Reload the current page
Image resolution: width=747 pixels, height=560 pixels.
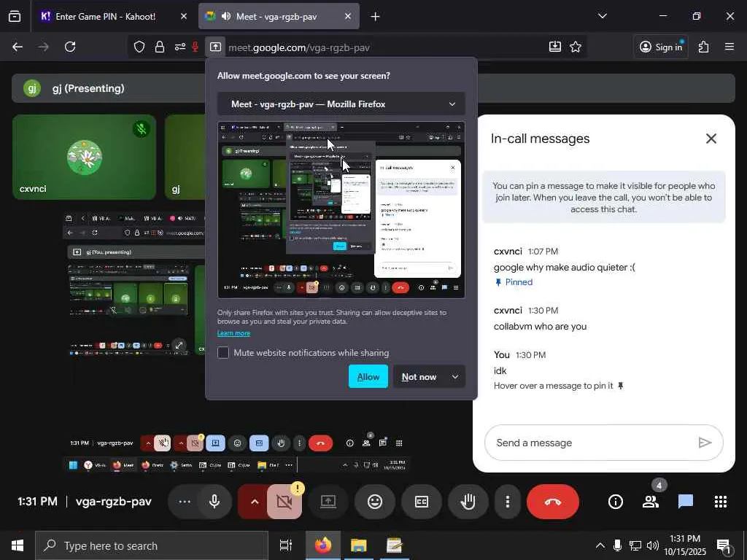coord(70,47)
